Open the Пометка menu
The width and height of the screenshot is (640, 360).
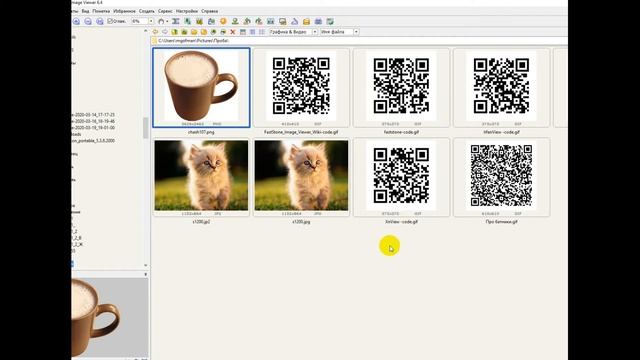pos(101,11)
